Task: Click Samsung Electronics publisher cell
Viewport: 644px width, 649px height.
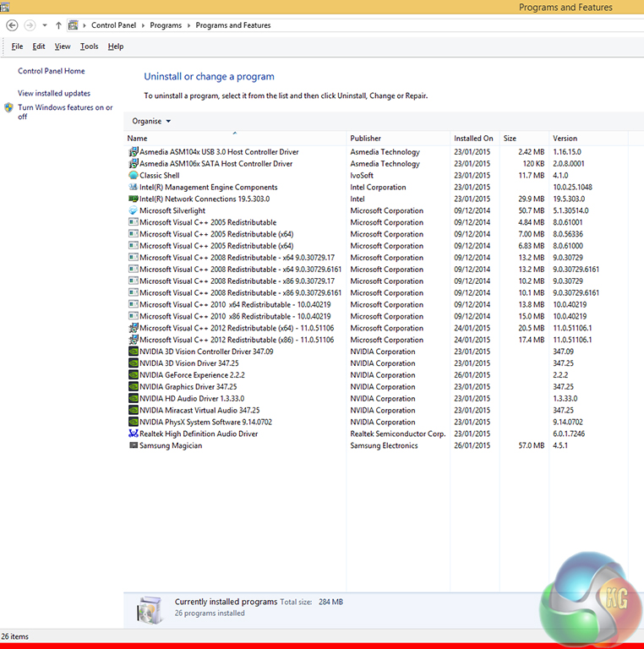Action: 384,445
